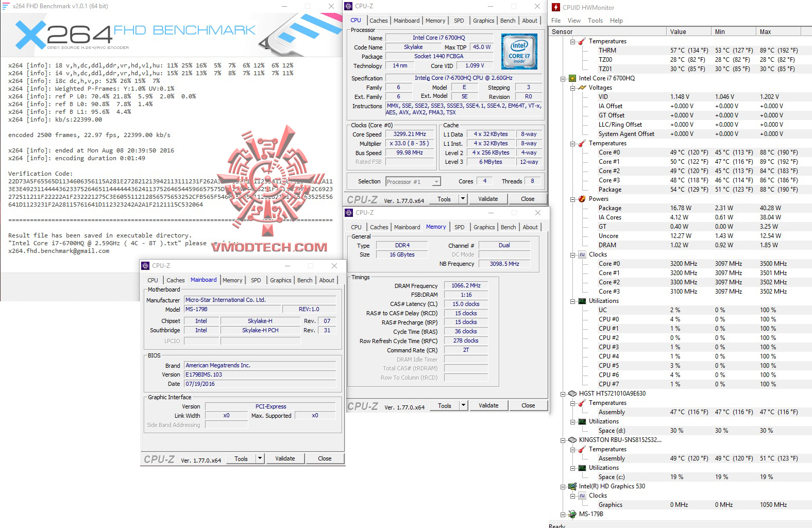This screenshot has width=812, height=528.
Task: Click the KINGSTON Utilizations icon
Action: (x=582, y=468)
